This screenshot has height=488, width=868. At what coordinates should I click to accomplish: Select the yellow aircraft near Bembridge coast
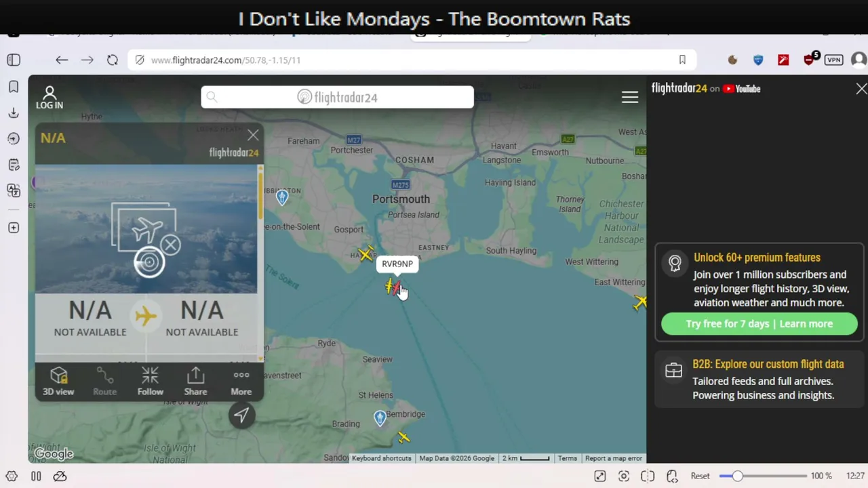(x=403, y=438)
